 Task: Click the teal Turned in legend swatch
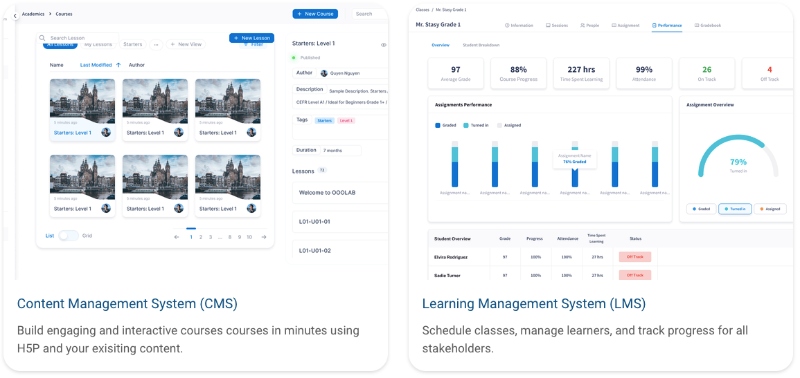[466, 125]
